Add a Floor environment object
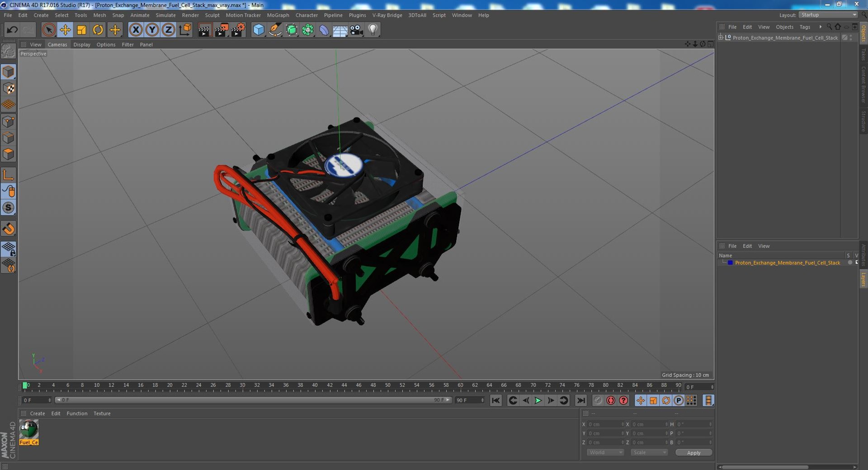The width and height of the screenshot is (868, 470). (x=340, y=30)
